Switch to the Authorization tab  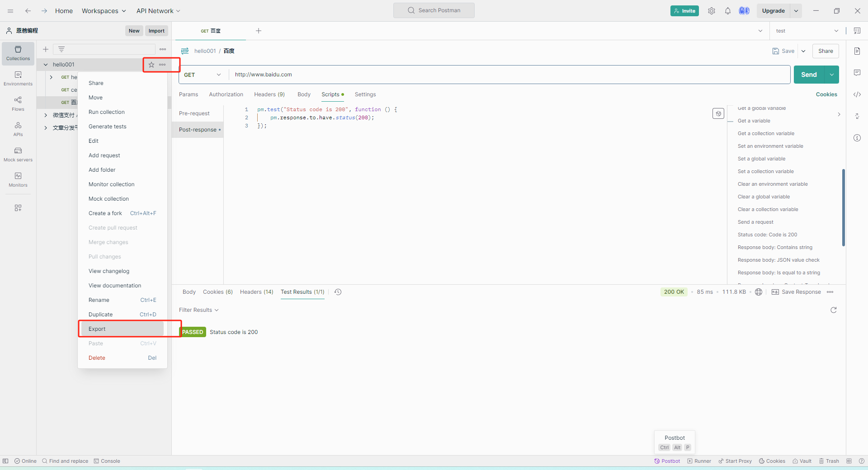[x=226, y=94]
